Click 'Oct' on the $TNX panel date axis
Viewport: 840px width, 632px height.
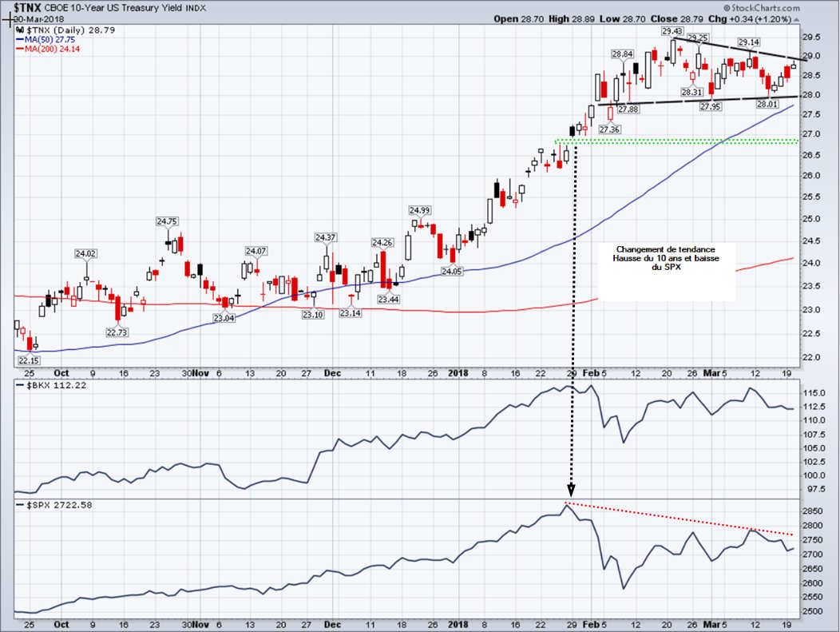click(x=61, y=373)
